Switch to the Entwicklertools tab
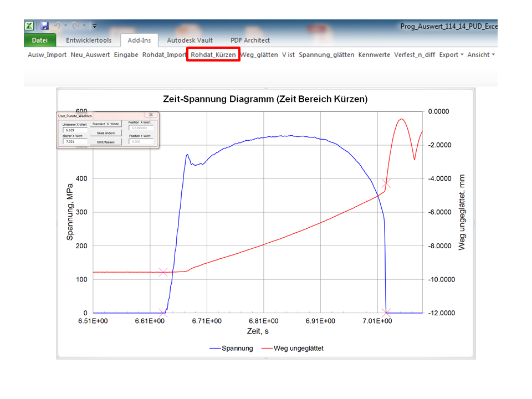 [x=89, y=40]
